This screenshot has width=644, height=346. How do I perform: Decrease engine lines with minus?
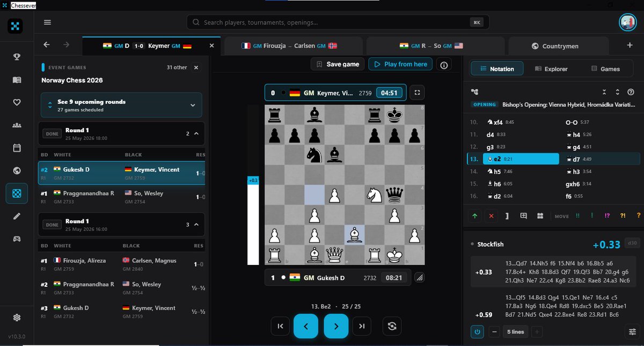[494, 331]
